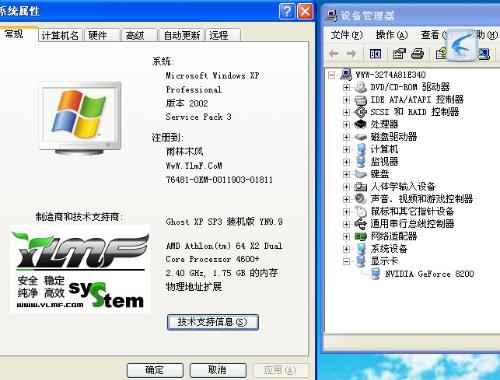Viewport: 500px width, 380px height.
Task: Click the SCSI 和 RAID 控制器 icon
Action: tap(360, 112)
